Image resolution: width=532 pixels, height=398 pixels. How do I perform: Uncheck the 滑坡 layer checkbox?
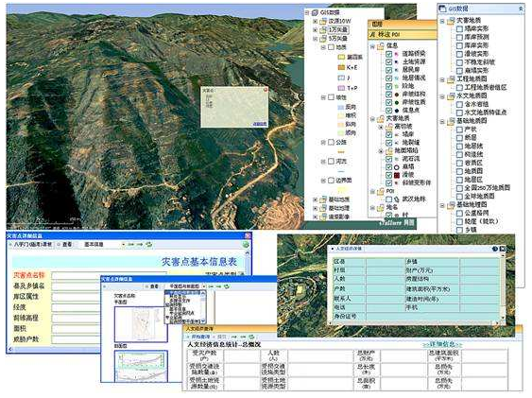pos(388,176)
